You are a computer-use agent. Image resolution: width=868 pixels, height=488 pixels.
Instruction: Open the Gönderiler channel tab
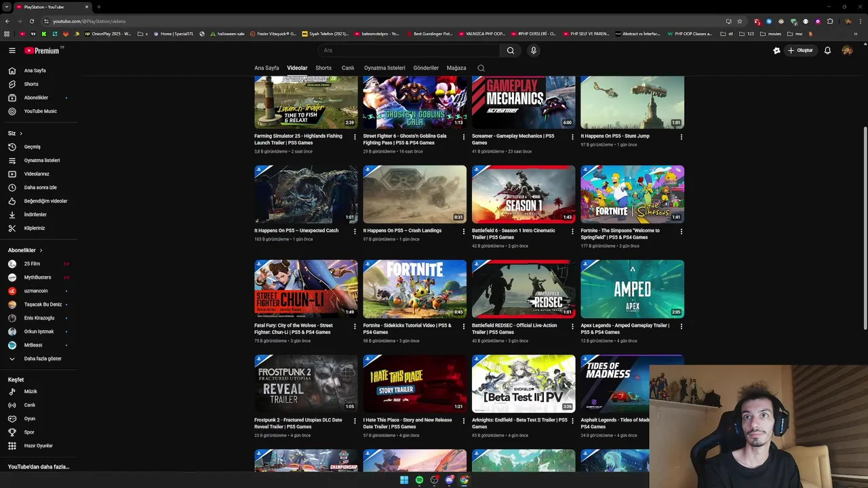coord(426,68)
